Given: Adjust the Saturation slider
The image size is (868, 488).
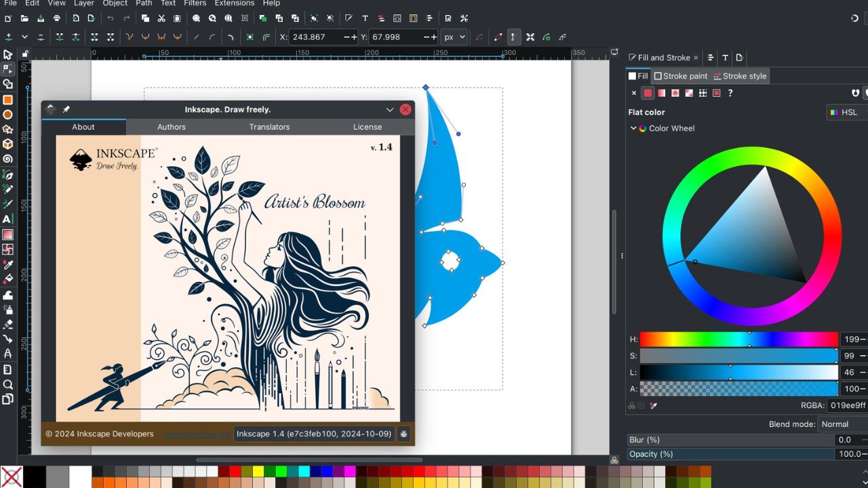Looking at the screenshot, I should pos(739,356).
